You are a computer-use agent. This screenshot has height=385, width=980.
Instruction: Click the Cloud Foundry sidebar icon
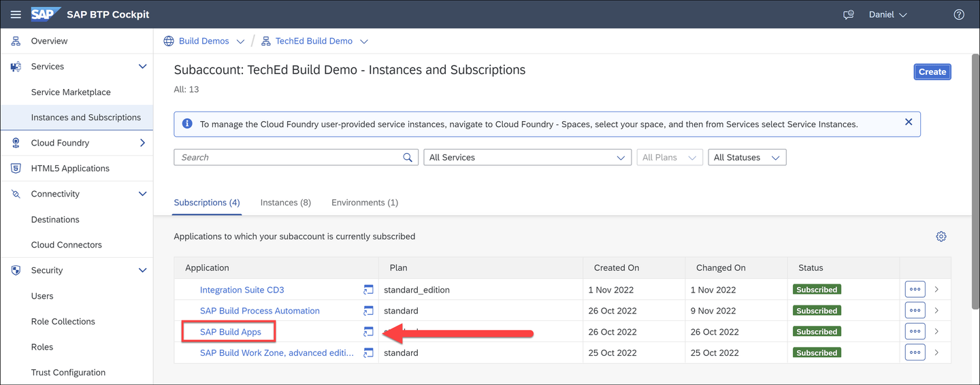click(x=16, y=143)
